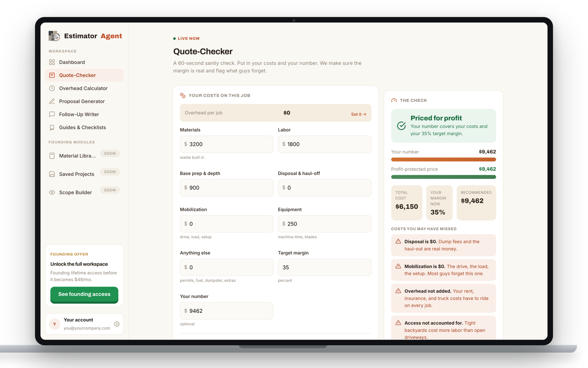The height and width of the screenshot is (368, 588).
Task: Focus the Equipment cost field
Action: (325, 224)
